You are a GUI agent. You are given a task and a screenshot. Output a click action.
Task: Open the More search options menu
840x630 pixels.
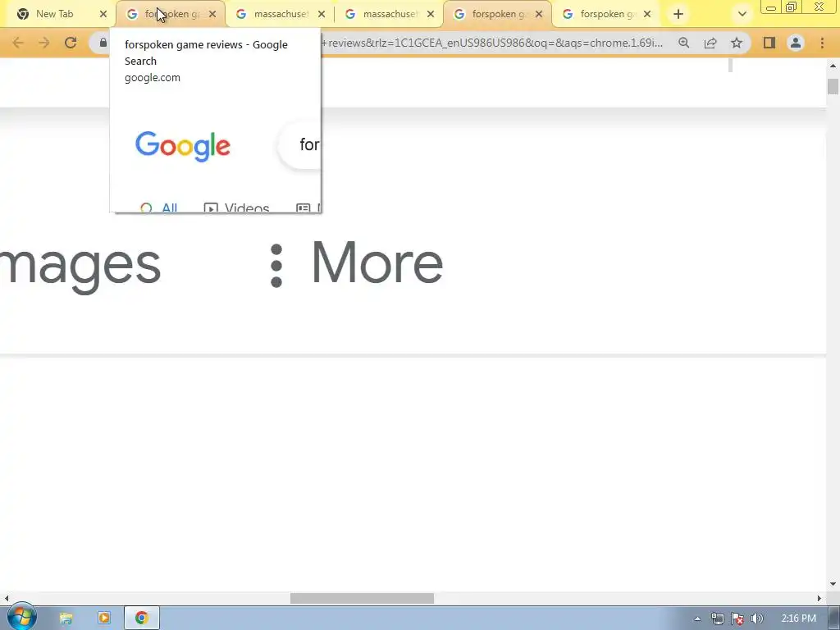pos(357,264)
